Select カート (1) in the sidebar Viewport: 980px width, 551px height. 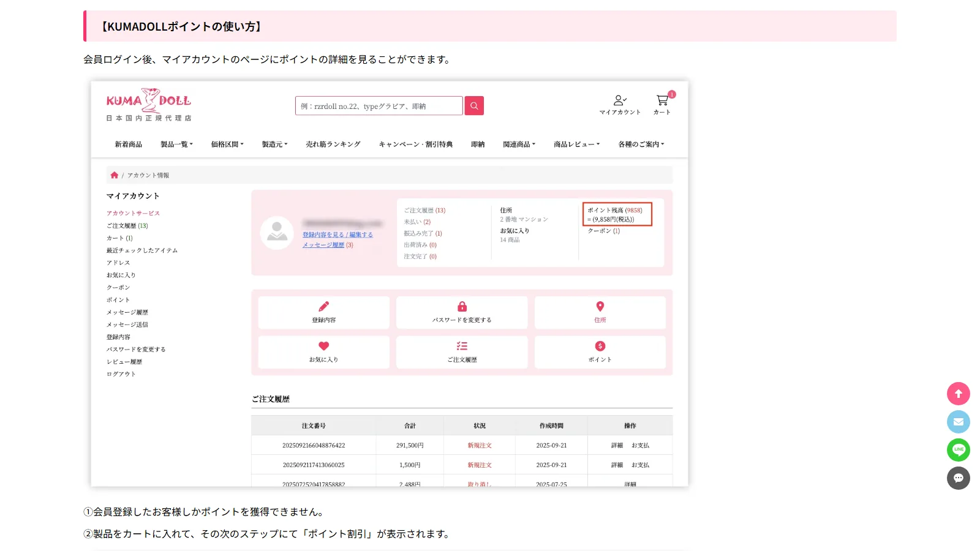119,238
